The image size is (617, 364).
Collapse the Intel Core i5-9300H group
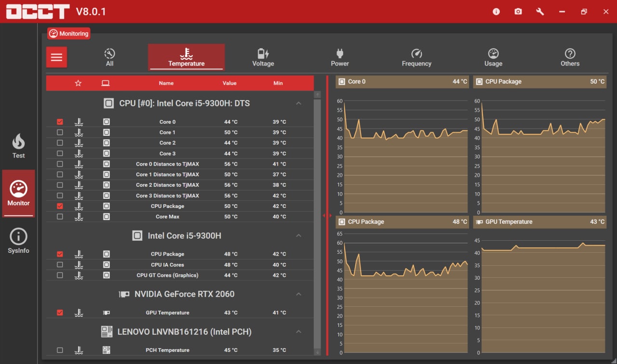(x=298, y=236)
